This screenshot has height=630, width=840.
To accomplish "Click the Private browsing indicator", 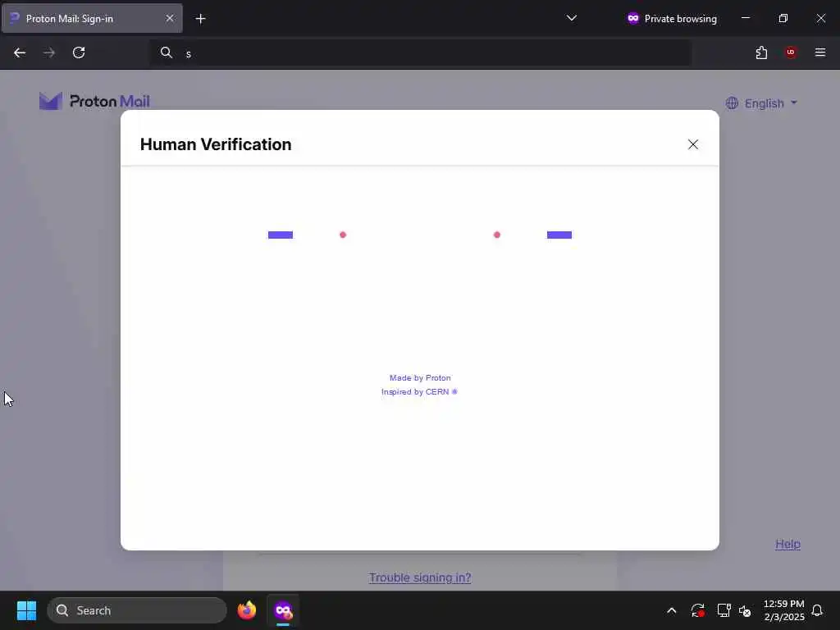I will (x=672, y=18).
